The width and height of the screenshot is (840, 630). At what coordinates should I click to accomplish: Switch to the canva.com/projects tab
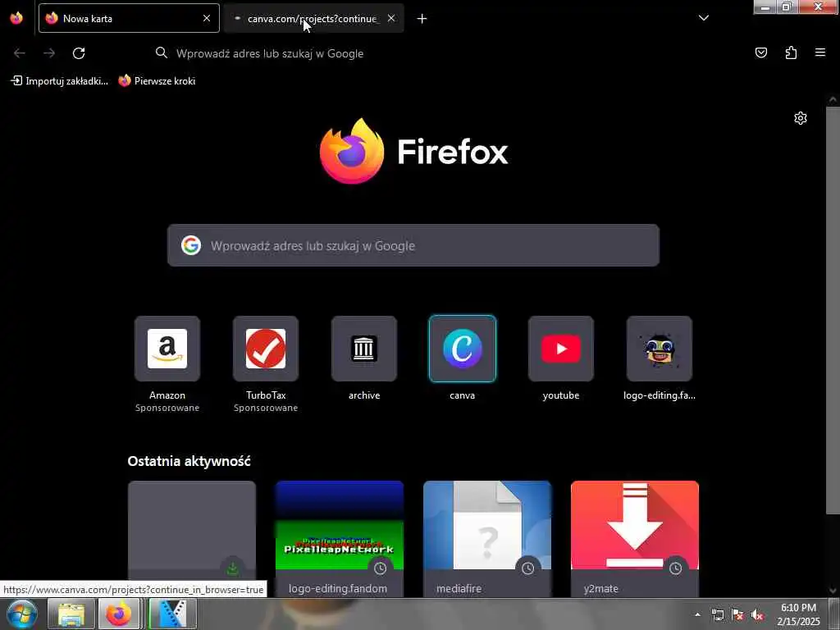(x=314, y=18)
